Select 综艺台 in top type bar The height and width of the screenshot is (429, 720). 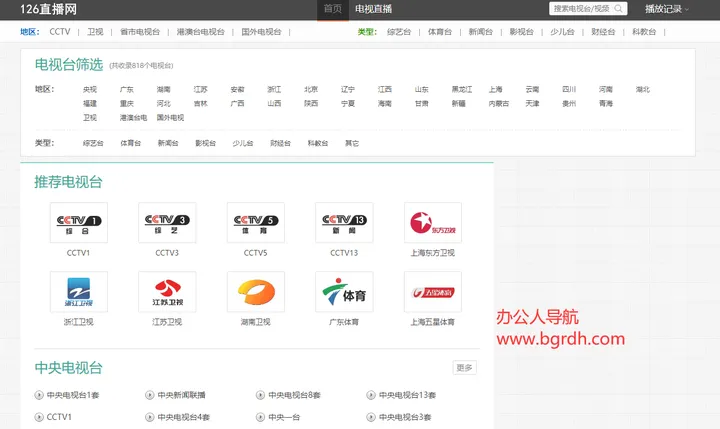pyautogui.click(x=399, y=32)
